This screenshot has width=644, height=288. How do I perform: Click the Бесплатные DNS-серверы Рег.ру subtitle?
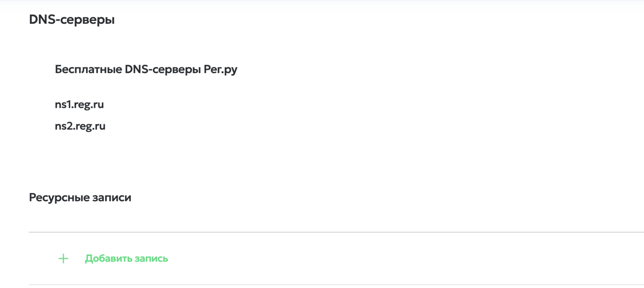(146, 69)
